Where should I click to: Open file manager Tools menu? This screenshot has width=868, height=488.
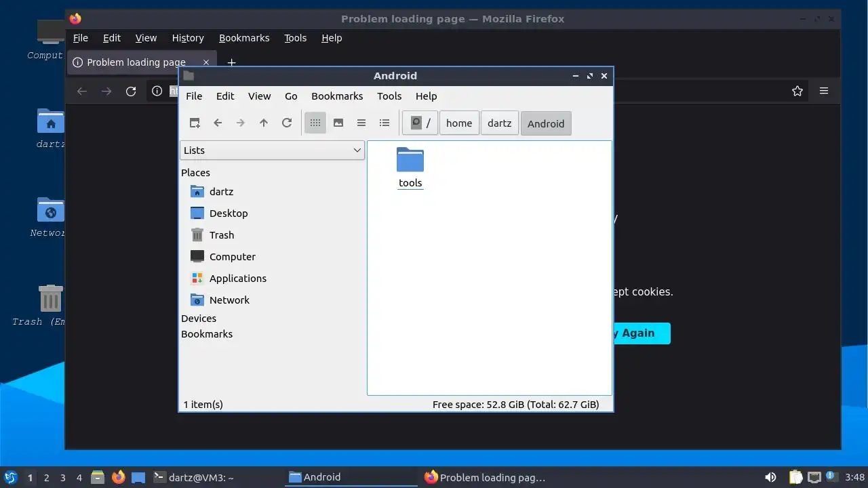pos(389,96)
